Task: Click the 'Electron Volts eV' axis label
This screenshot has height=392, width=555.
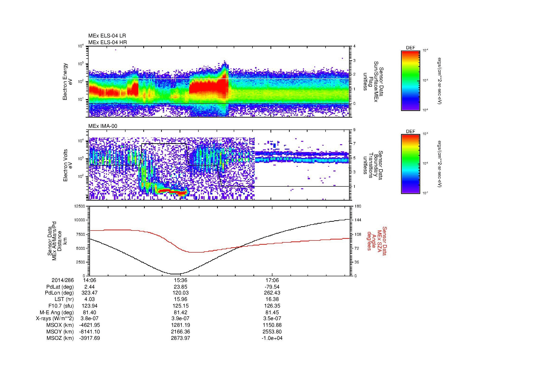Action: [68, 165]
